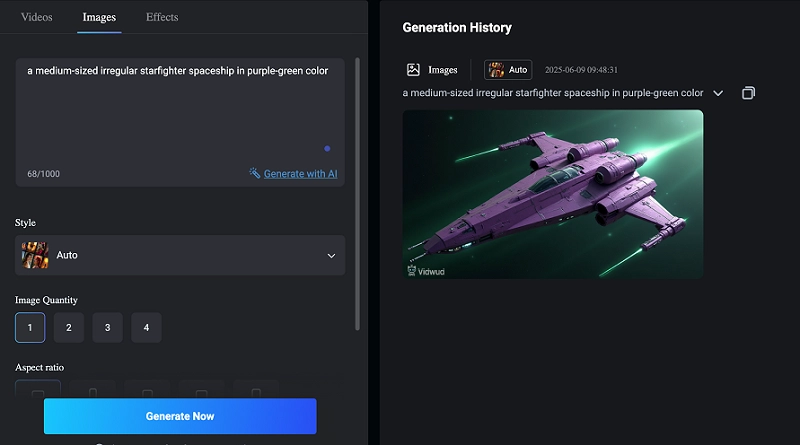Click the left panel vertical scrollbar
The width and height of the screenshot is (800, 445).
pos(357,194)
